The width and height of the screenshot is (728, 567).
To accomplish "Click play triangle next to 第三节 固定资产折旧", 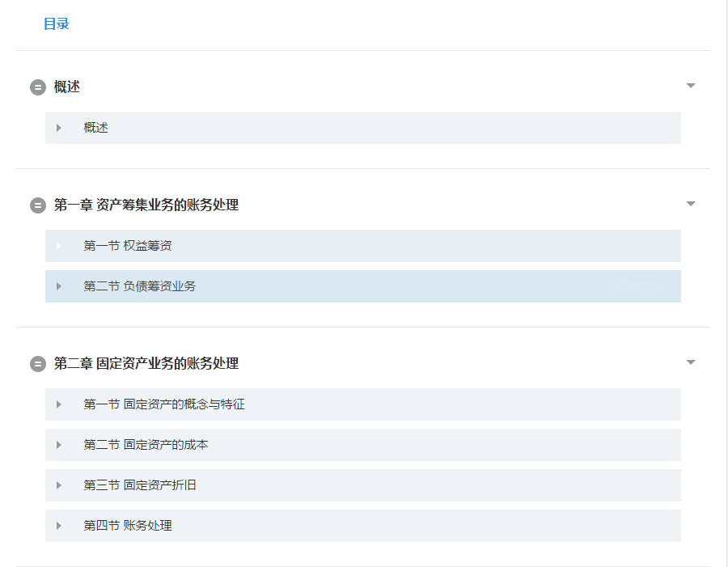I will tap(59, 485).
